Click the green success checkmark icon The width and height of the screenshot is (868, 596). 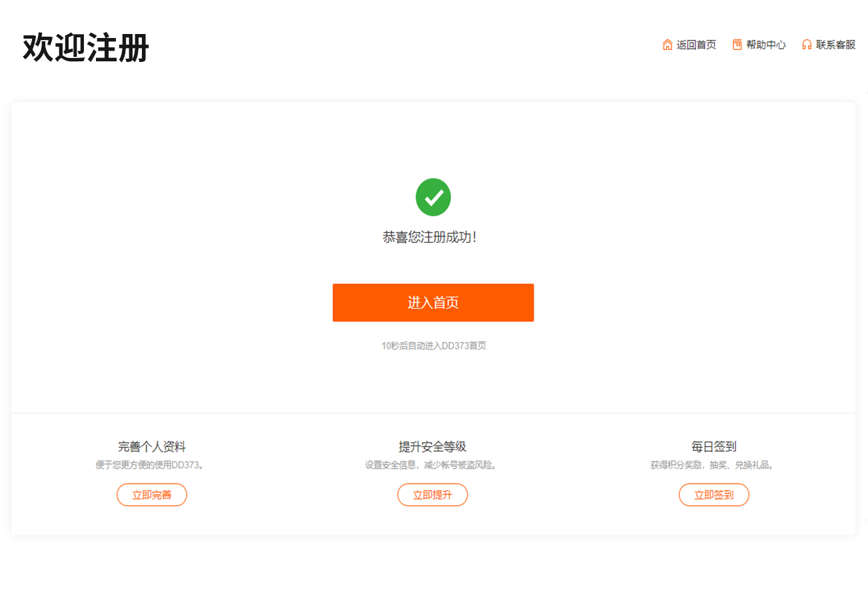pyautogui.click(x=433, y=197)
